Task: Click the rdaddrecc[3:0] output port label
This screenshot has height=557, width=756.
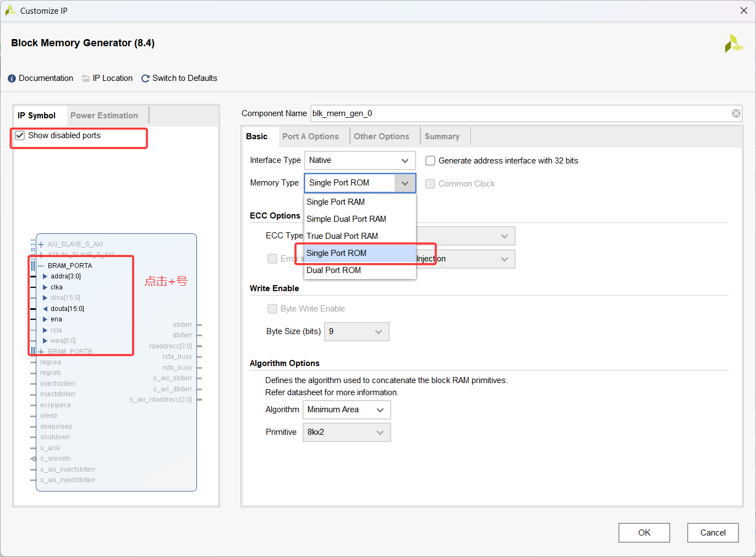Action: pos(171,346)
